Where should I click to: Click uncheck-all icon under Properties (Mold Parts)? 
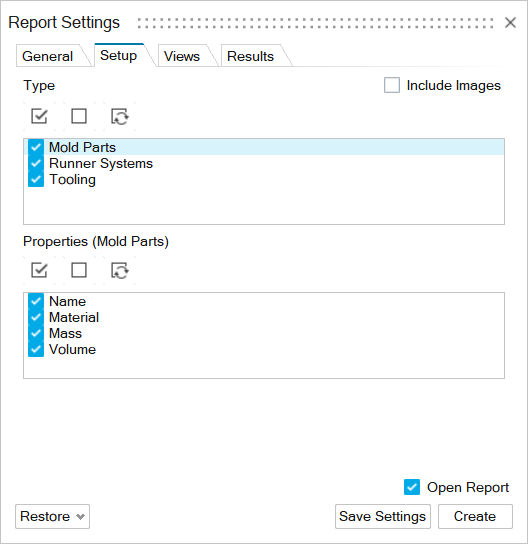pyautogui.click(x=79, y=270)
